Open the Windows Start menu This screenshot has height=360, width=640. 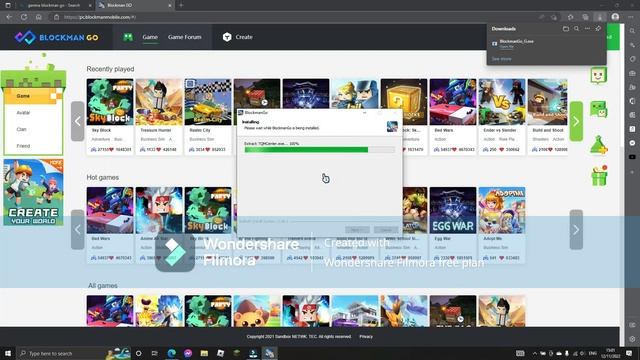click(8, 353)
